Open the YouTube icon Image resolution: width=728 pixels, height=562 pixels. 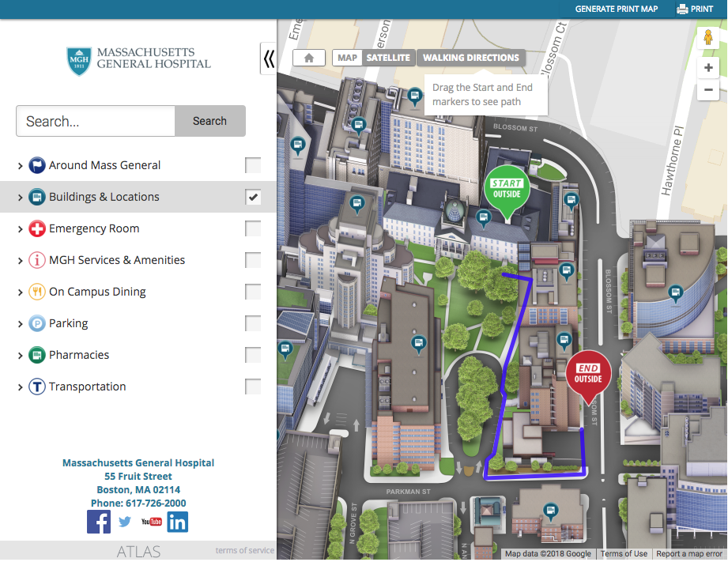point(151,522)
